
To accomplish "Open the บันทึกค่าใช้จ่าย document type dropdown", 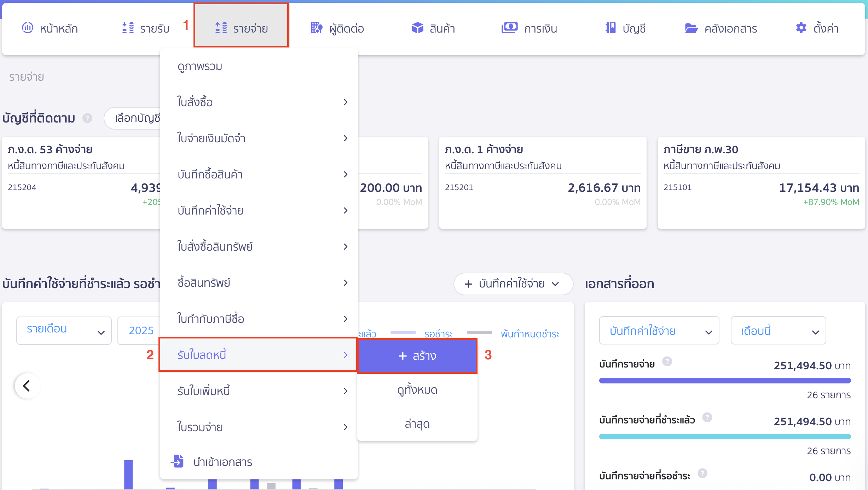I will [659, 330].
